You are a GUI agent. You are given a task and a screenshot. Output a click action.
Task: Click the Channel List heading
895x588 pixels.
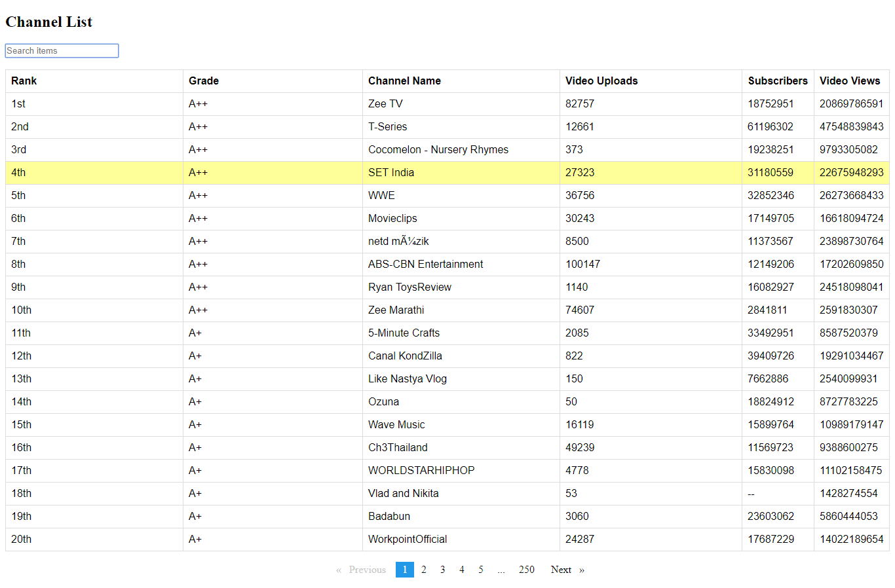(x=49, y=22)
